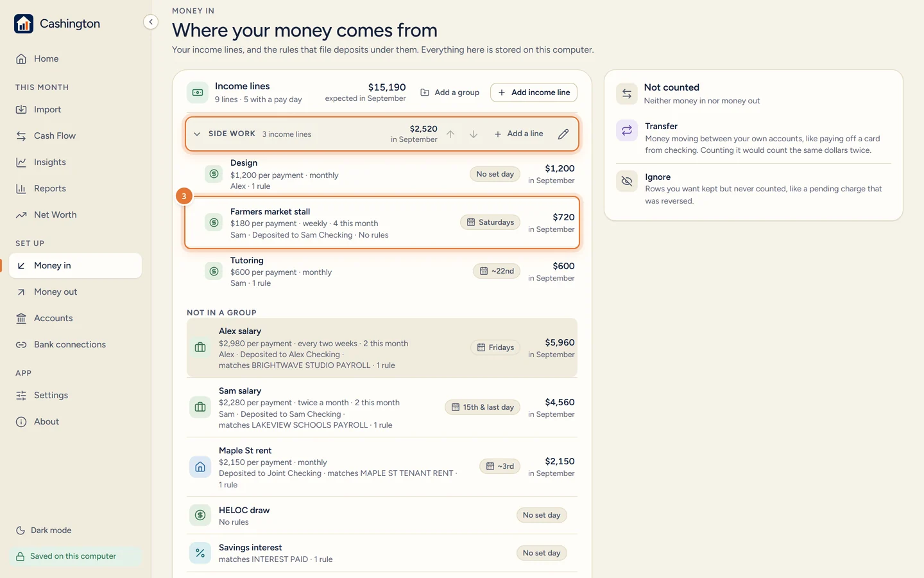Click the Saturdays pay day chip
The width and height of the screenshot is (924, 578).
[490, 222]
